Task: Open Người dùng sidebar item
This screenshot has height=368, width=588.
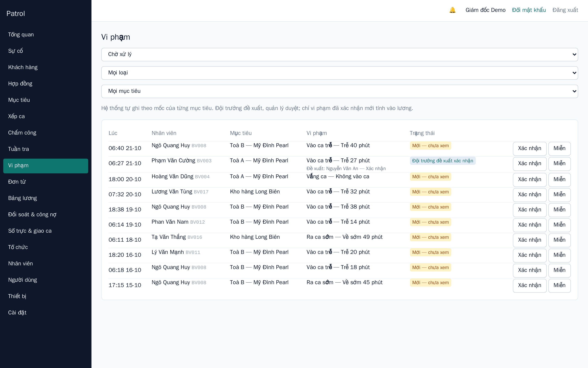Action: click(x=46, y=280)
